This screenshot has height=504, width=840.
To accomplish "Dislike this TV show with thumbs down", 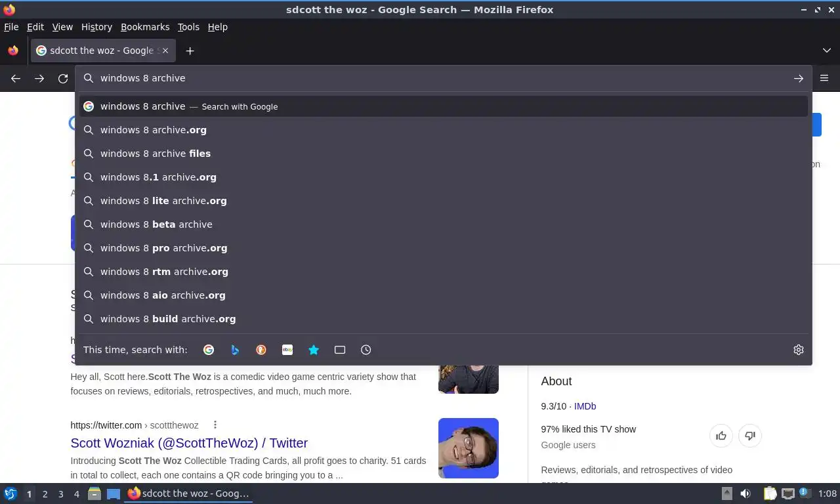I will tap(750, 436).
